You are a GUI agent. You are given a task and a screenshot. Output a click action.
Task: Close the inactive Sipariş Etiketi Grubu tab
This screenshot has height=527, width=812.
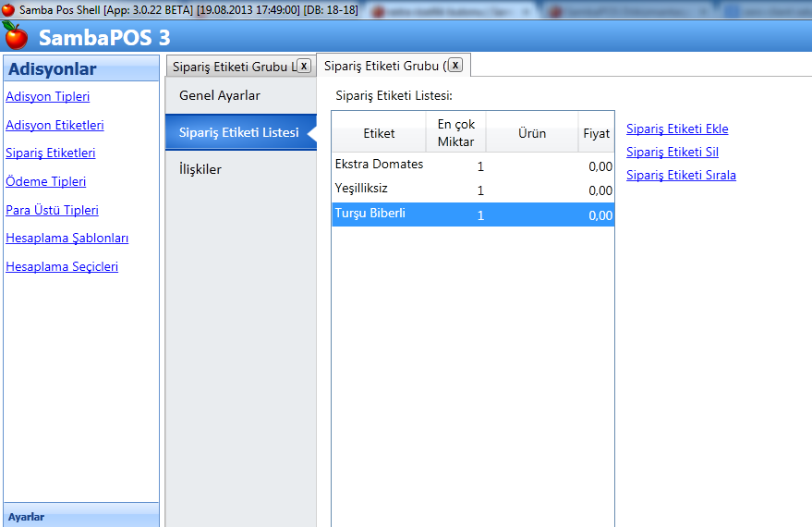point(303,66)
